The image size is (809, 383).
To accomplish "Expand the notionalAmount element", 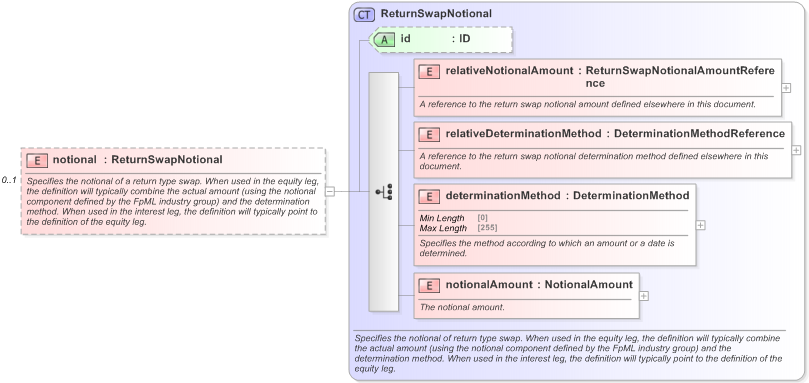I will coord(644,296).
